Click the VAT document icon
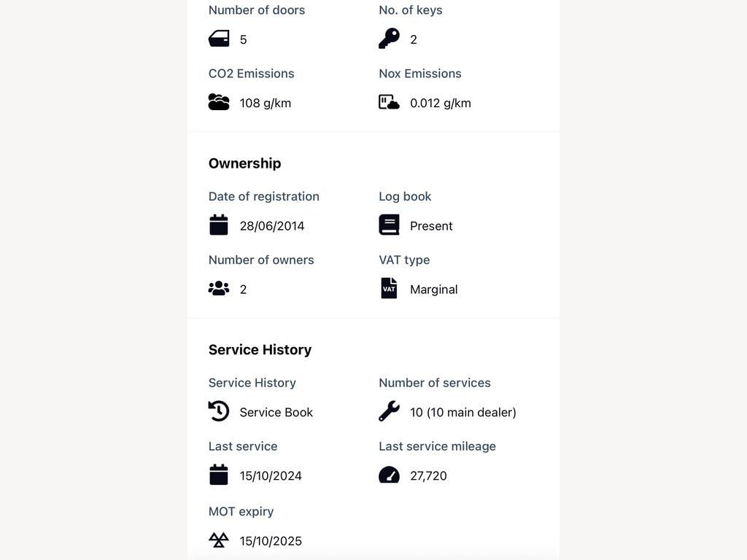747x560 pixels. point(390,288)
